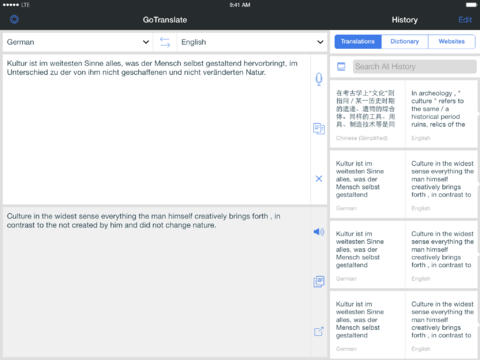Switch to the Websites tab
Viewport: 480px width, 360px height.
[x=452, y=42]
